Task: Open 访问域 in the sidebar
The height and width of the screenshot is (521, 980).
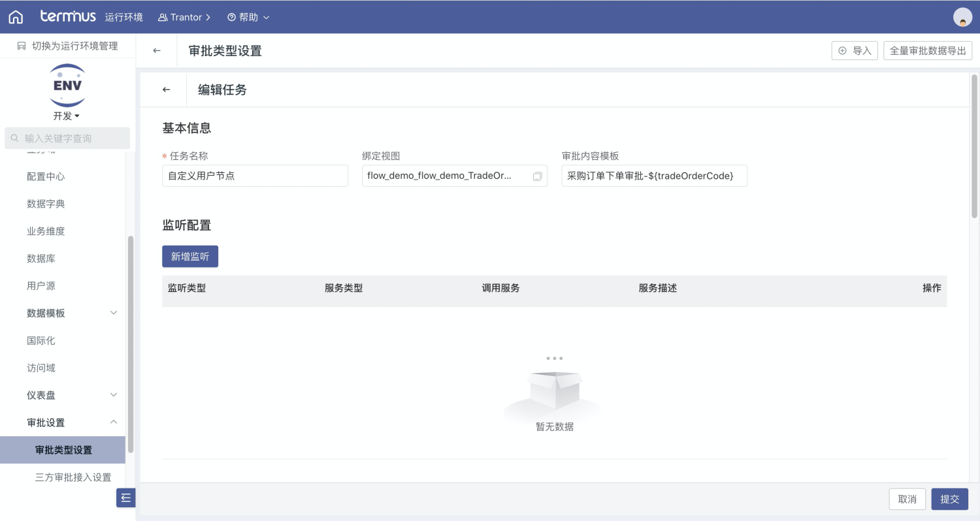Action: (x=41, y=368)
